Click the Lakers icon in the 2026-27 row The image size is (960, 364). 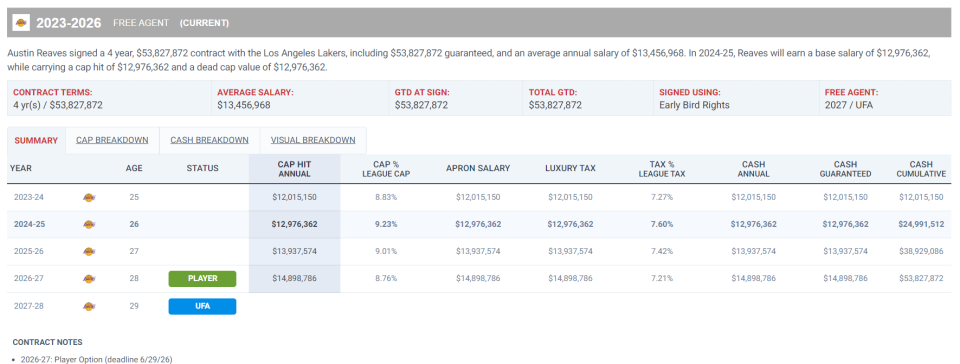(x=89, y=278)
